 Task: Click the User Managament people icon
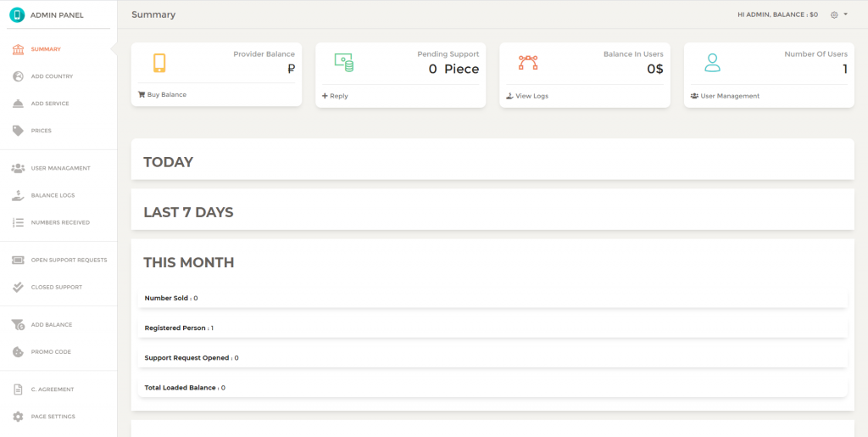pos(19,168)
